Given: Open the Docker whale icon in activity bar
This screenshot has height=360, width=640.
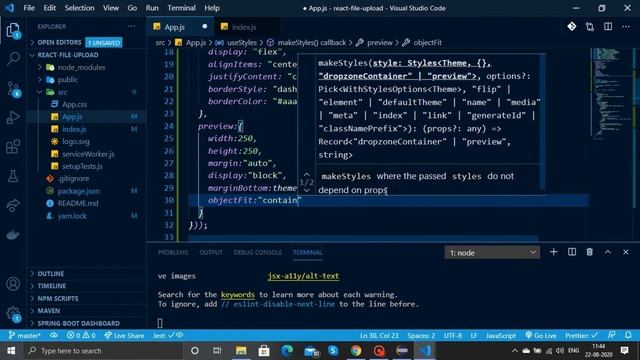Looking at the screenshot, I should 13,235.
